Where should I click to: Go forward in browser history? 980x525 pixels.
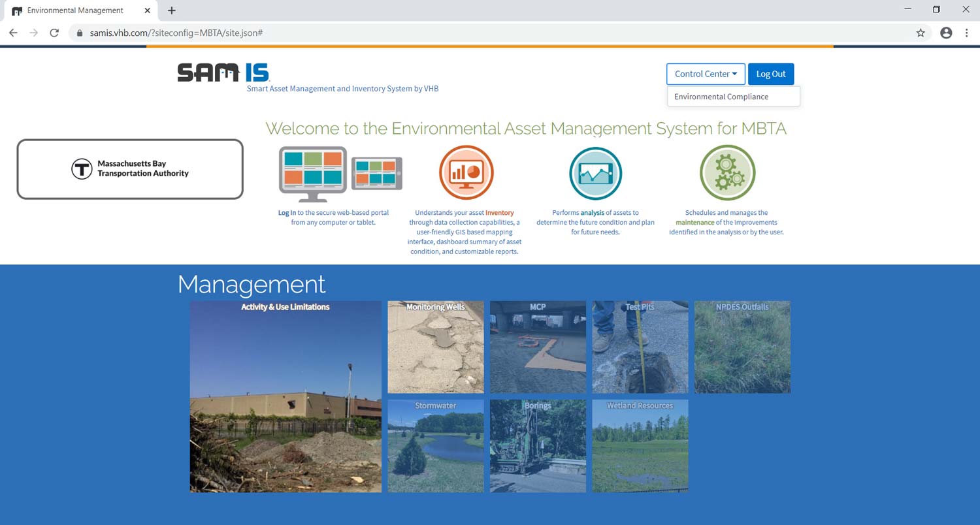34,33
